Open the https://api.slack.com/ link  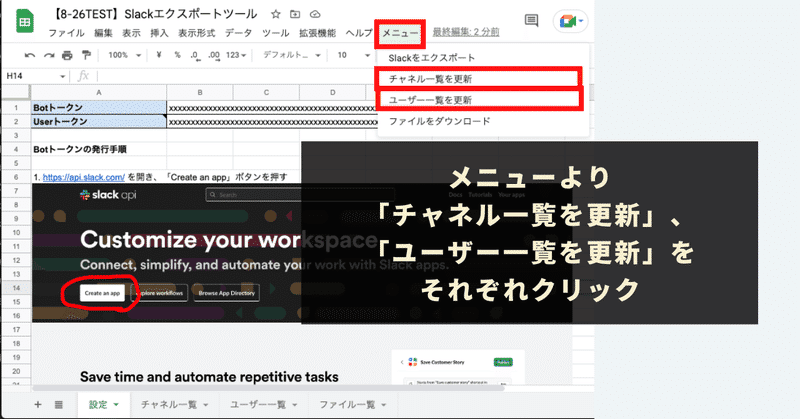pyautogui.click(x=84, y=177)
